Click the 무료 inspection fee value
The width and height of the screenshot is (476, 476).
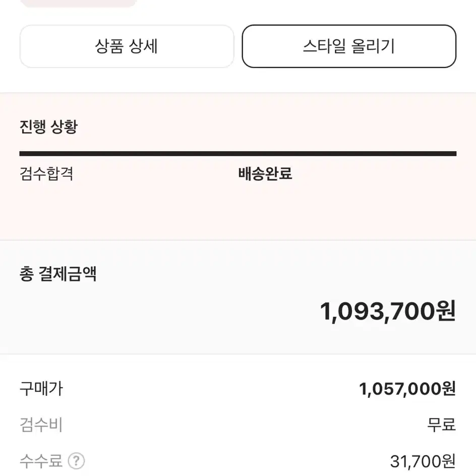[x=441, y=425]
